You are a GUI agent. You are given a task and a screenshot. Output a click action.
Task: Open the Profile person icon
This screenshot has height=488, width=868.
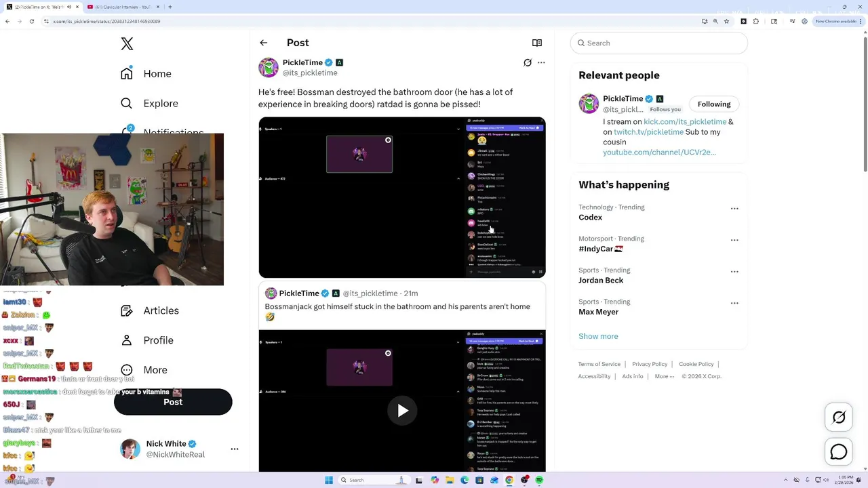click(127, 340)
